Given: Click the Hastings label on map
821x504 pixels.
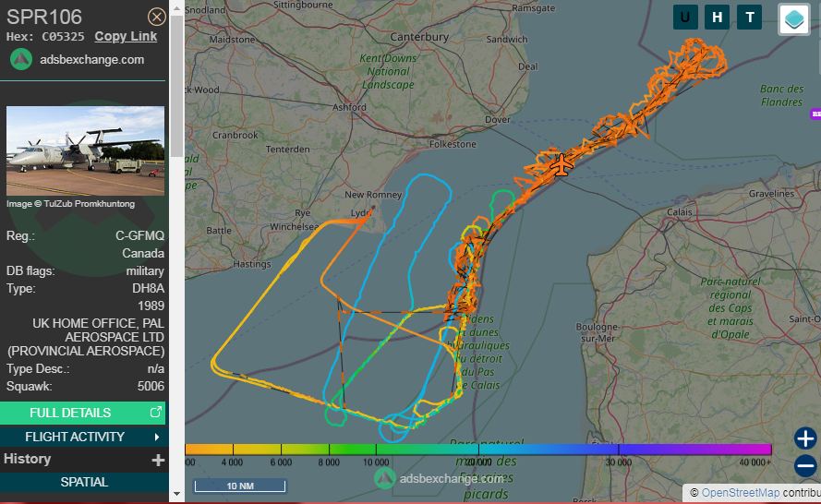Looking at the screenshot, I should (252, 264).
